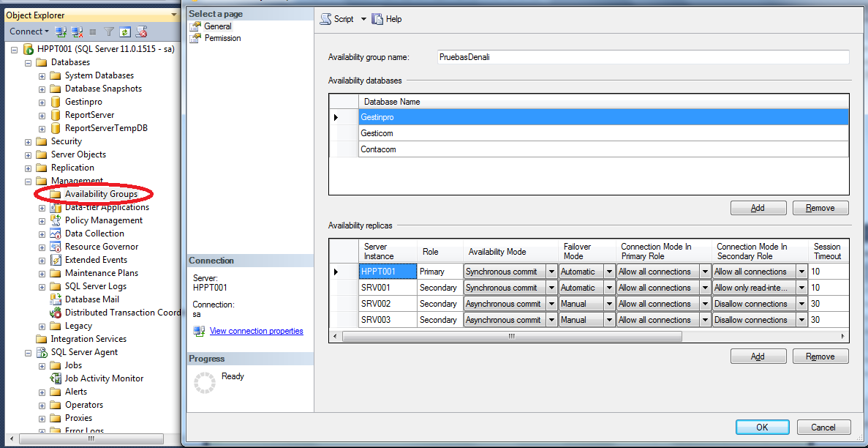The height and width of the screenshot is (448, 868).
Task: Select SQL Server Logs in the tree
Action: click(96, 287)
